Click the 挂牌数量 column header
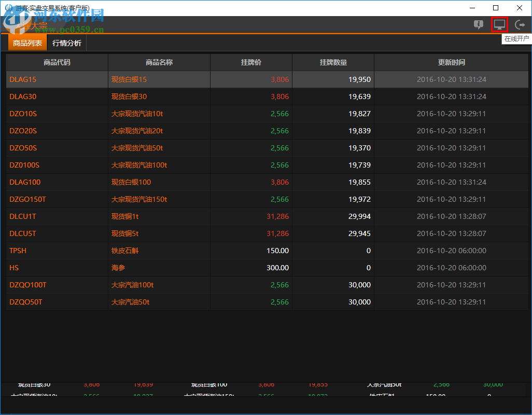Image resolution: width=532 pixels, height=415 pixels. pos(333,62)
